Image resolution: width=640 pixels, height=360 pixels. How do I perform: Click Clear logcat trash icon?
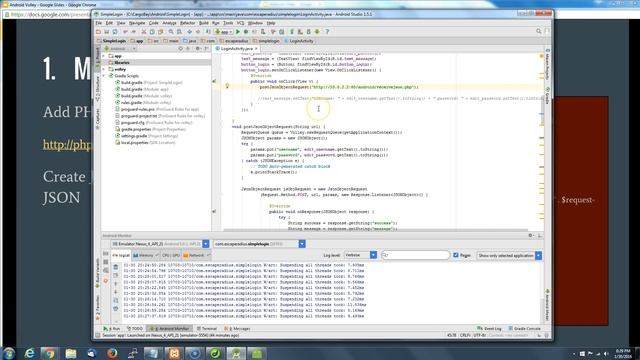[116, 267]
